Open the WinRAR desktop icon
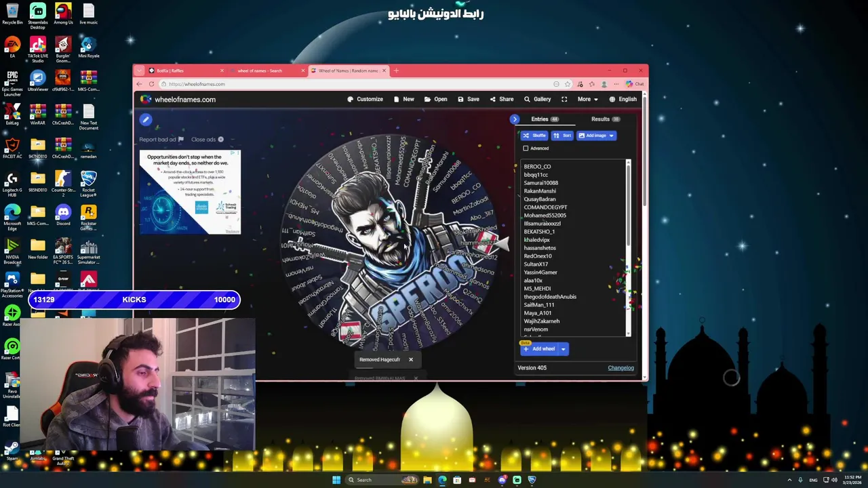Image resolution: width=868 pixels, height=488 pixels. tap(37, 115)
